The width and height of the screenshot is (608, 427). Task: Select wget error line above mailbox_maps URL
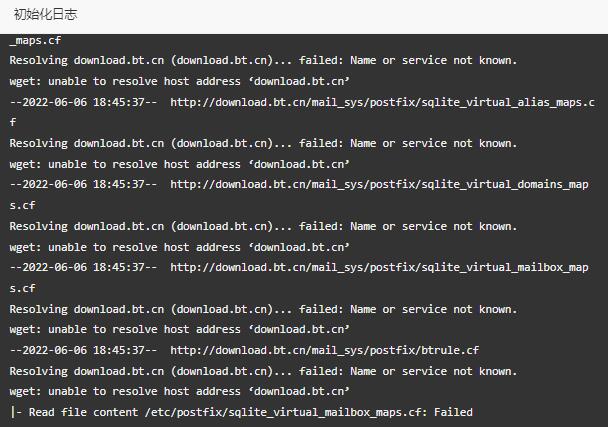(180, 247)
